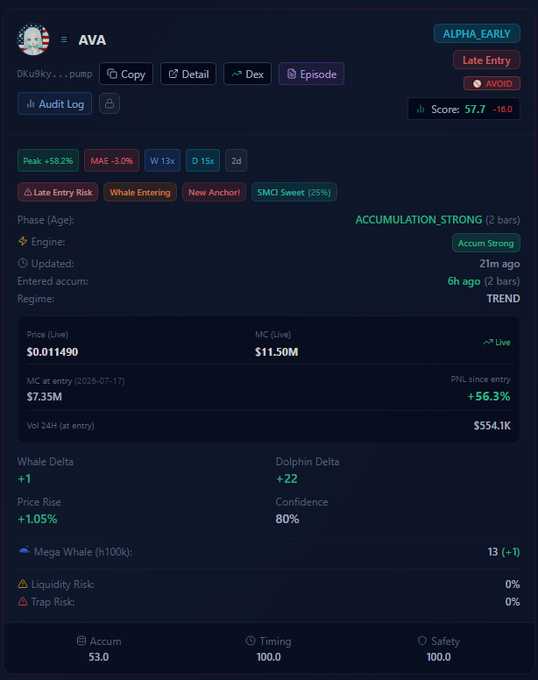Image resolution: width=538 pixels, height=680 pixels.
Task: Click the 6h ago entered accum value
Action: pos(464,281)
